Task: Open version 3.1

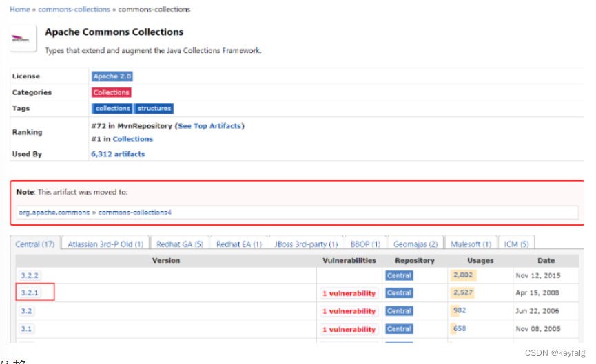Action: pyautogui.click(x=27, y=329)
